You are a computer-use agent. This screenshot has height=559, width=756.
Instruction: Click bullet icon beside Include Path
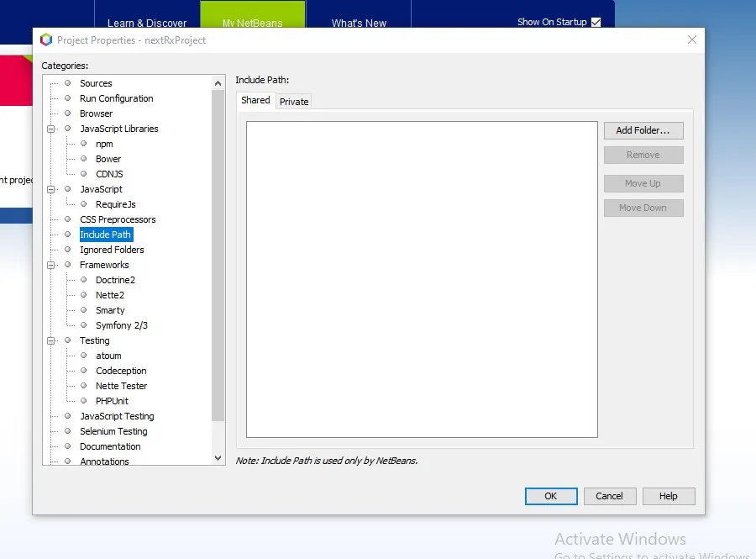coord(67,234)
